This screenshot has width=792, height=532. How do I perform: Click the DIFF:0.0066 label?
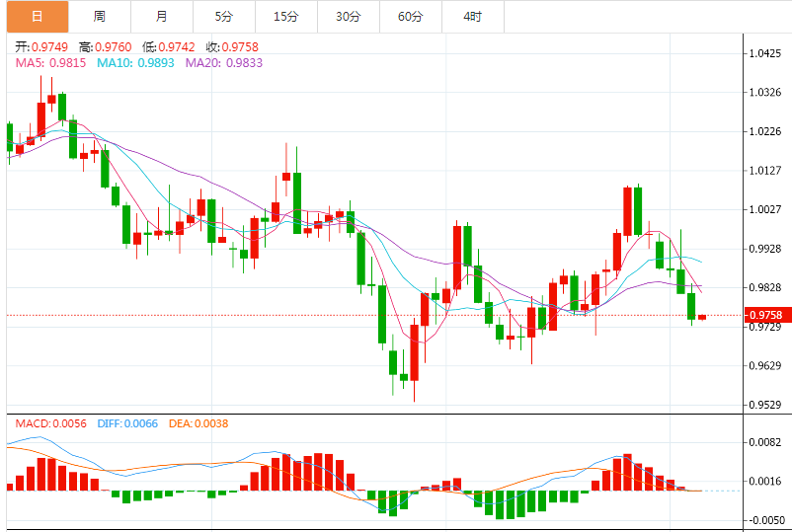127,423
